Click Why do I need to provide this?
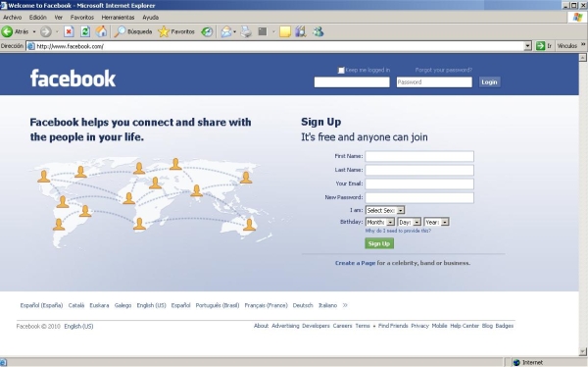This screenshot has height=367, width=588. [x=398, y=231]
